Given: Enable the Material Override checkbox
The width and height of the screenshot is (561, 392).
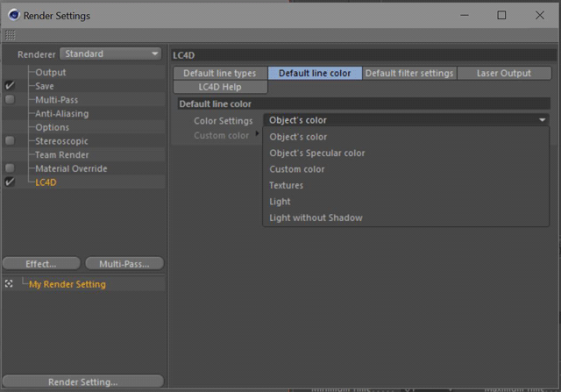Looking at the screenshot, I should click(x=10, y=168).
